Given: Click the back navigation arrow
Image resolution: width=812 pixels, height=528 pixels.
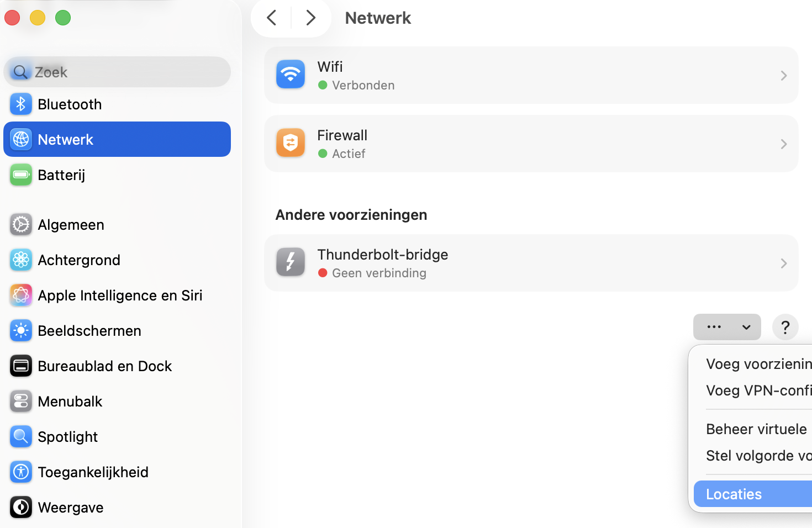Looking at the screenshot, I should coord(271,17).
